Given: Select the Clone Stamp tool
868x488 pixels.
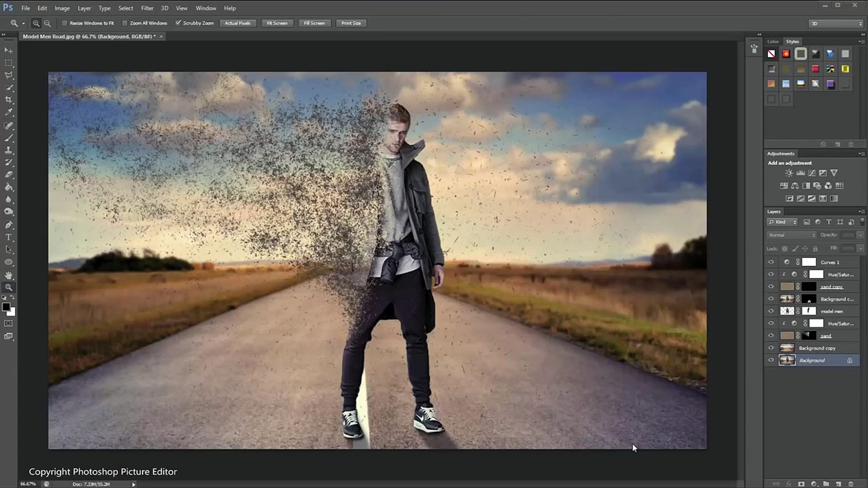Looking at the screenshot, I should tap(9, 150).
